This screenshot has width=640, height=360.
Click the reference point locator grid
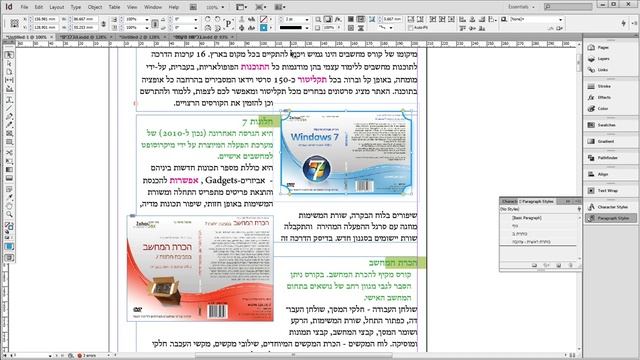14,23
